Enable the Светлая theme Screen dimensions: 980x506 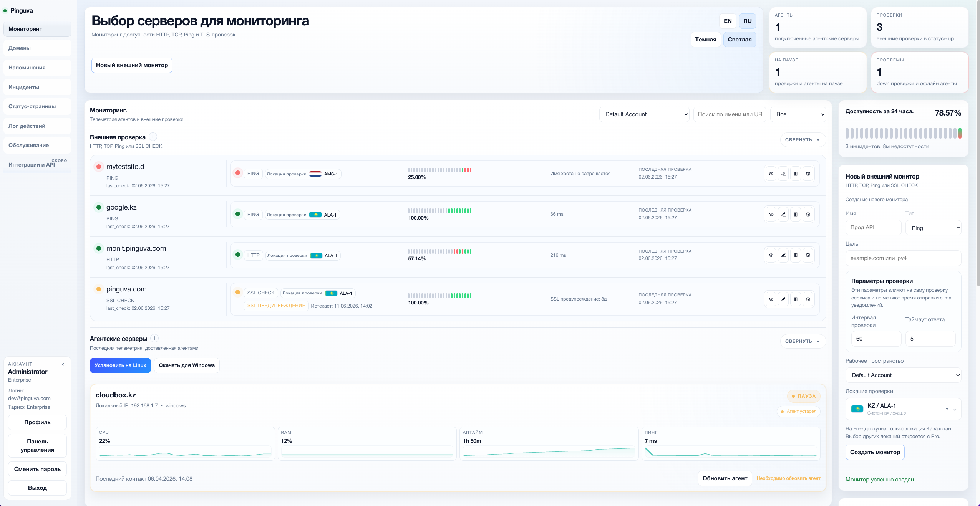coord(740,40)
